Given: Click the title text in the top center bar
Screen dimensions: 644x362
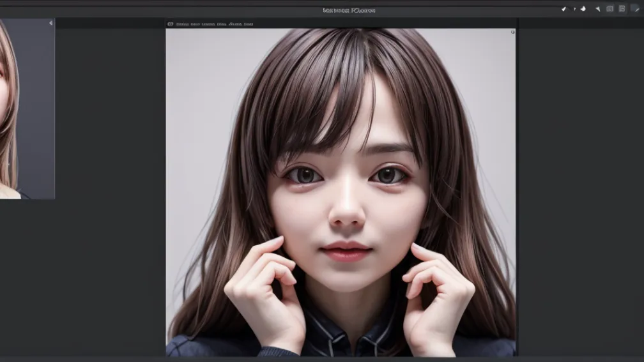Looking at the screenshot, I should pos(349,10).
